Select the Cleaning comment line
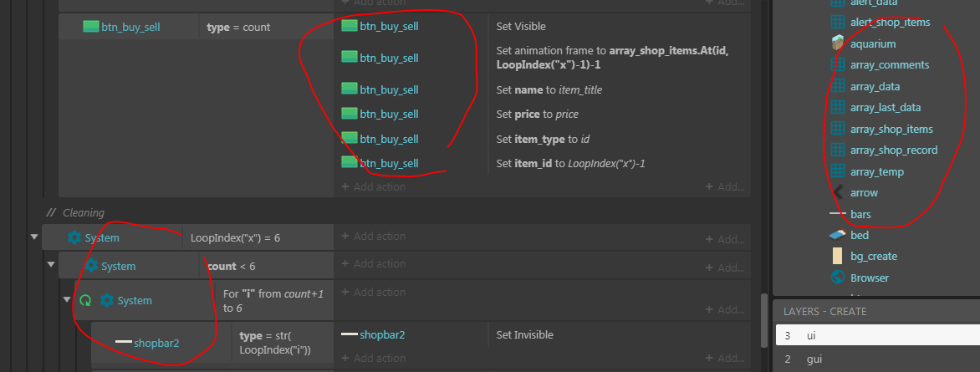 coord(79,212)
